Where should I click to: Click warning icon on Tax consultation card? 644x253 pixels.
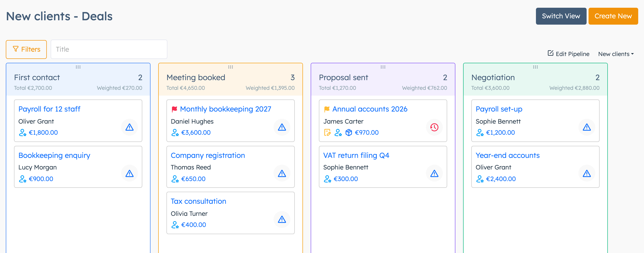coord(282,219)
